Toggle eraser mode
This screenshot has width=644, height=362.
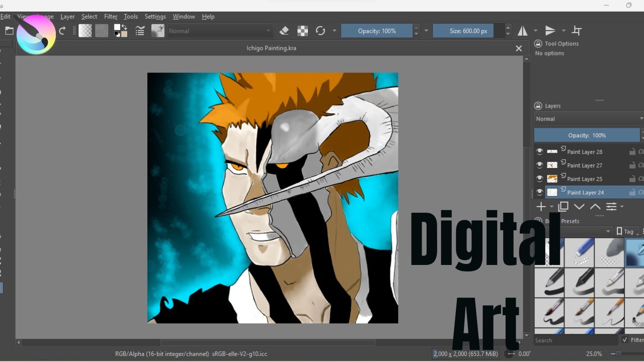[x=284, y=31]
